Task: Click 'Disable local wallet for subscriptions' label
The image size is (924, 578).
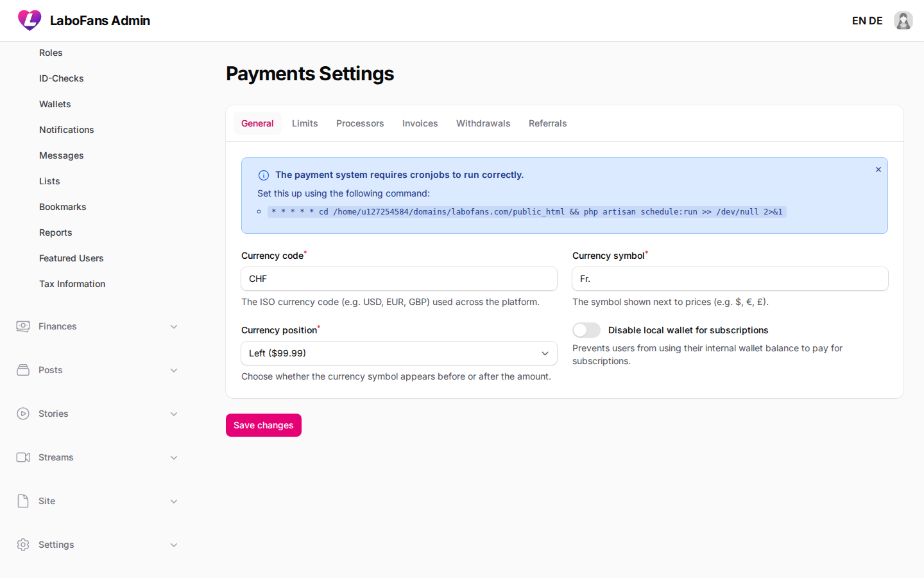Action: click(689, 330)
